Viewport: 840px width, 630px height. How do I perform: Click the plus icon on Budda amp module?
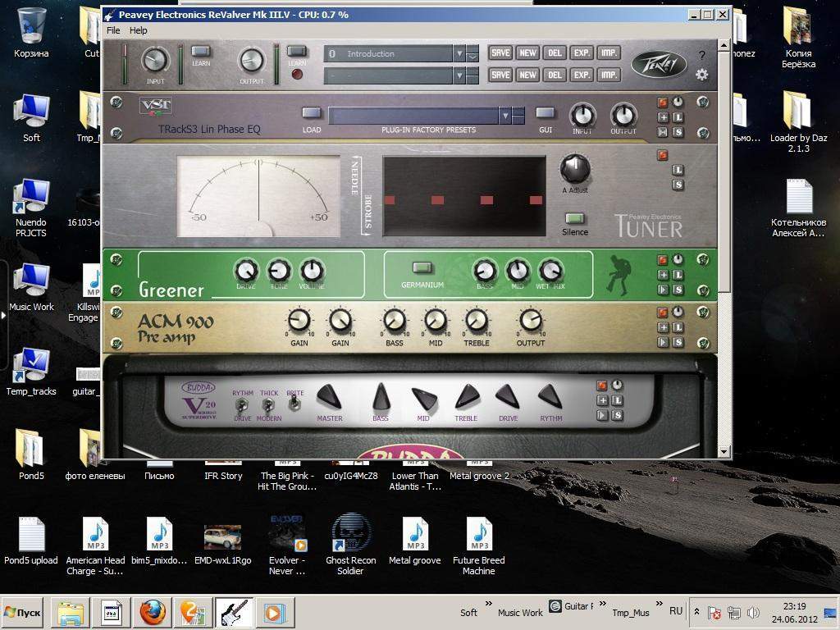coord(602,400)
